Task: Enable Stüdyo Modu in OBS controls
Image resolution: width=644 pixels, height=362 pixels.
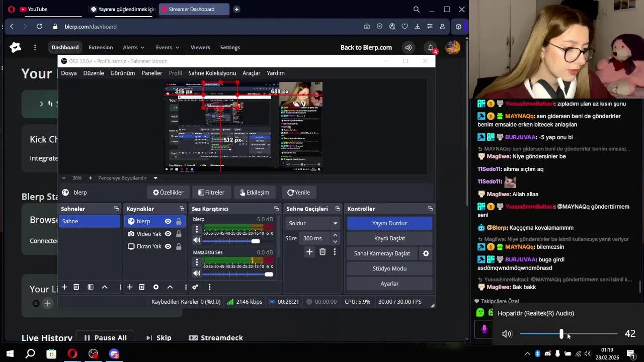Action: 389,268
